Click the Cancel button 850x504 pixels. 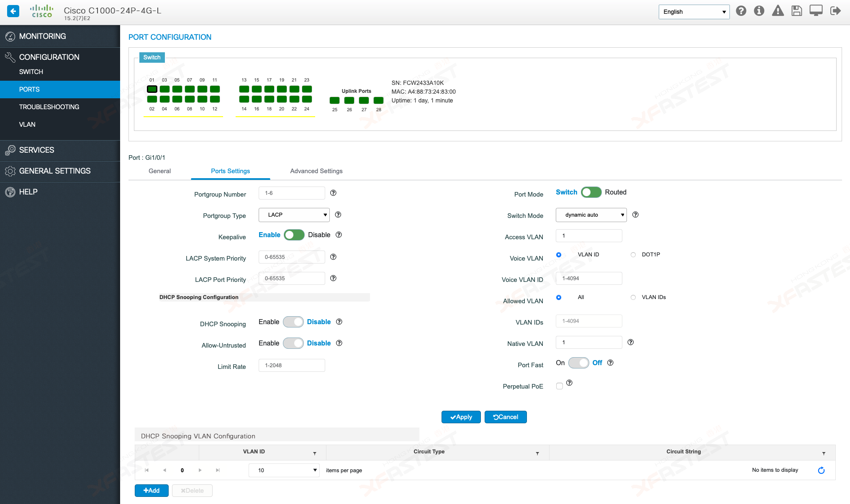tap(506, 417)
